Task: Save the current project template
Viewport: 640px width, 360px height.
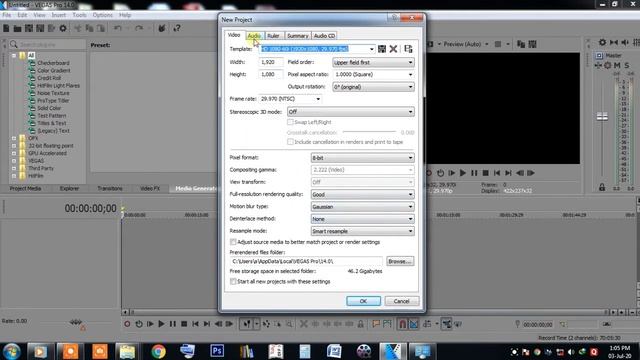Action: point(382,49)
